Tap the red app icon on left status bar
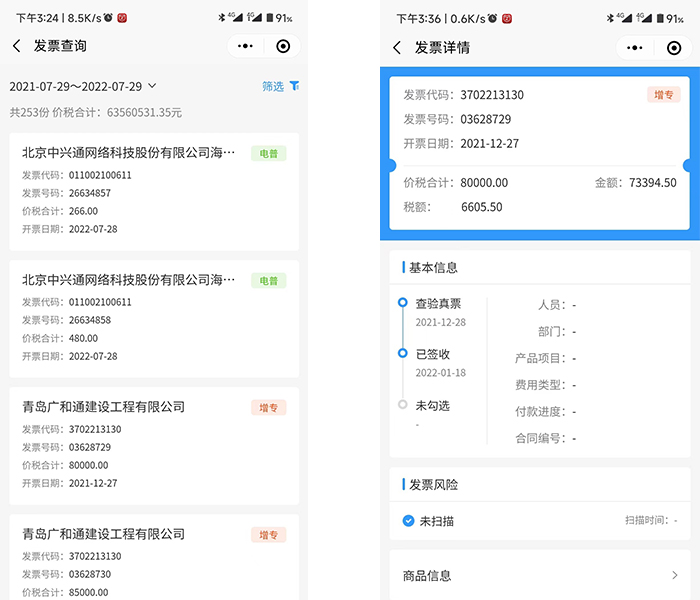The image size is (700, 600). [x=122, y=18]
